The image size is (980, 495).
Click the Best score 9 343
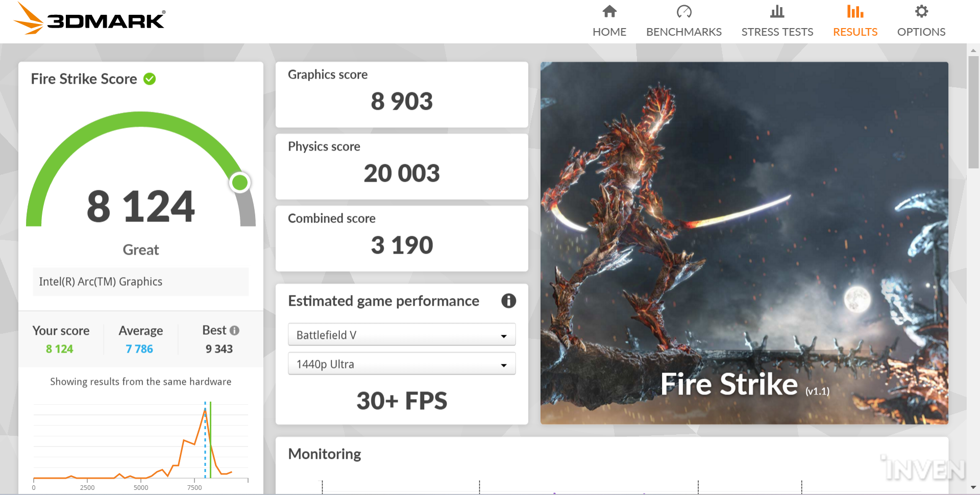(219, 349)
